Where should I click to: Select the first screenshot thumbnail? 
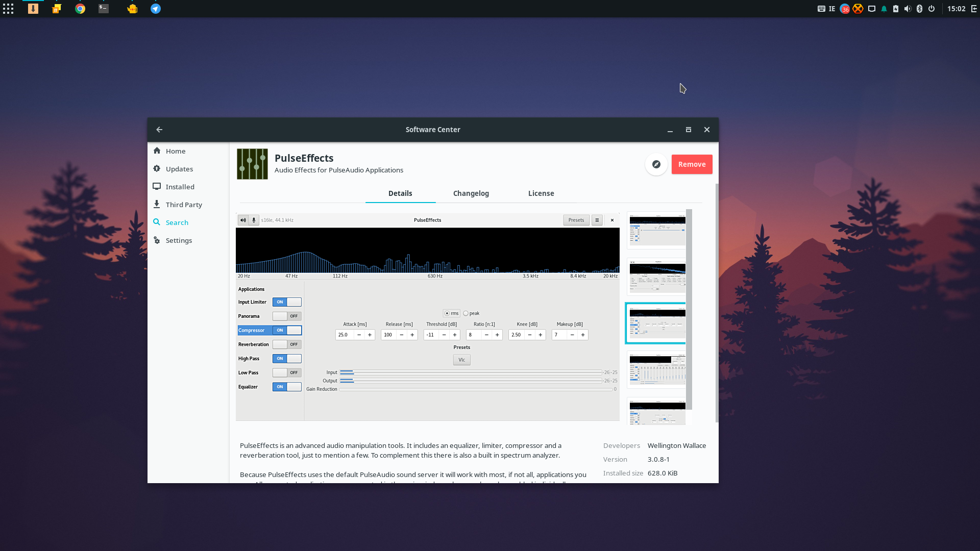coord(656,230)
